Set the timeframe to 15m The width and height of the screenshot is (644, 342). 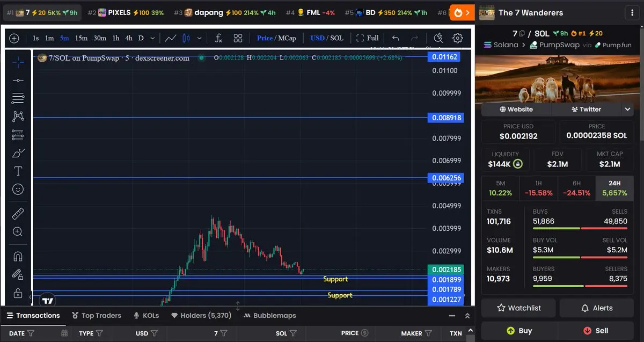pos(81,38)
